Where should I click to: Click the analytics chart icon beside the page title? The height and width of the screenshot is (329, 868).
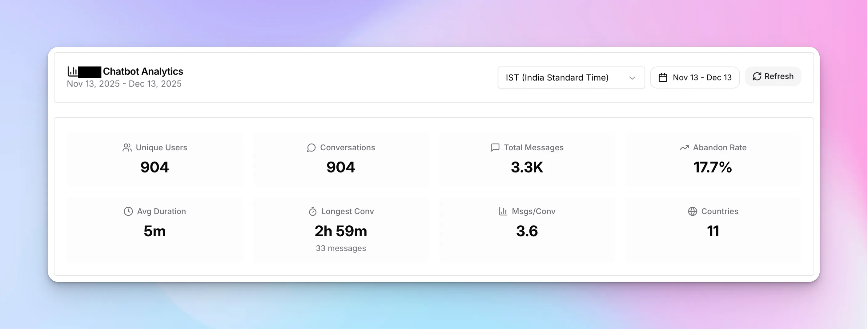(72, 71)
